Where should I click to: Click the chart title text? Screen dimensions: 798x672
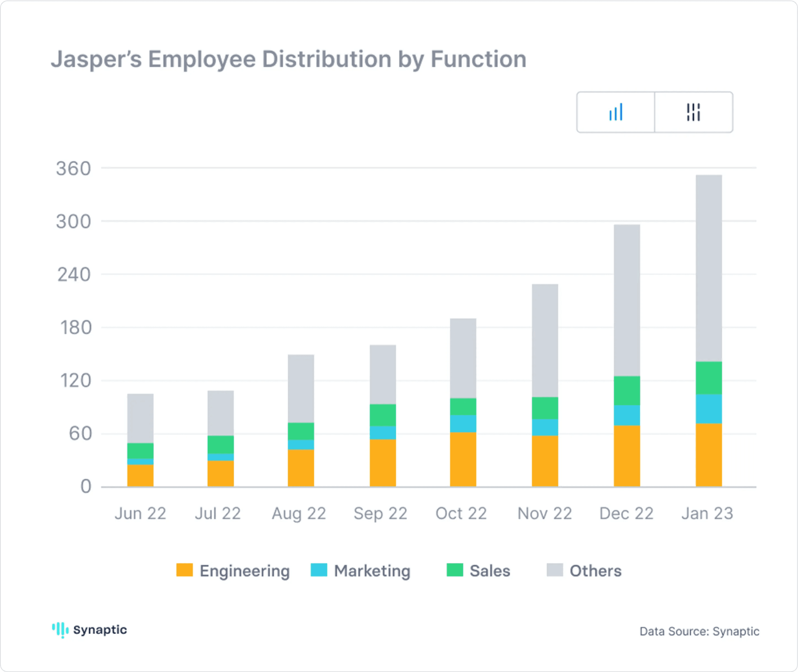tap(288, 59)
